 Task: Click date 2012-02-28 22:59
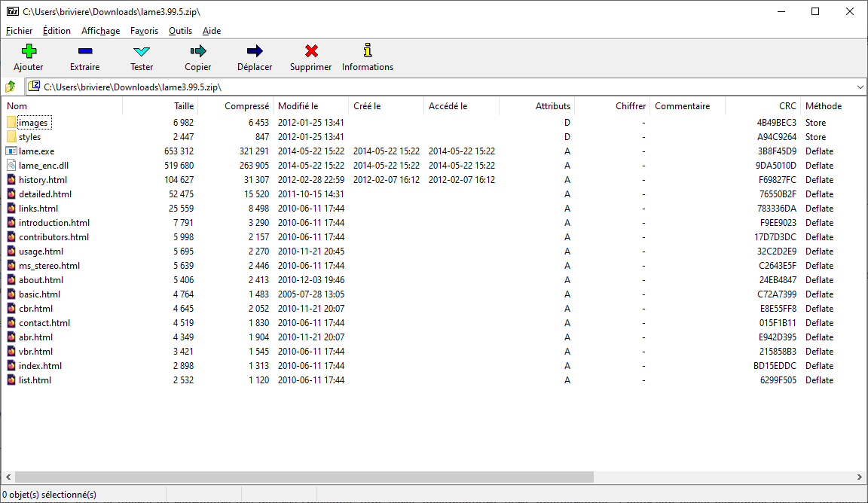(x=311, y=180)
